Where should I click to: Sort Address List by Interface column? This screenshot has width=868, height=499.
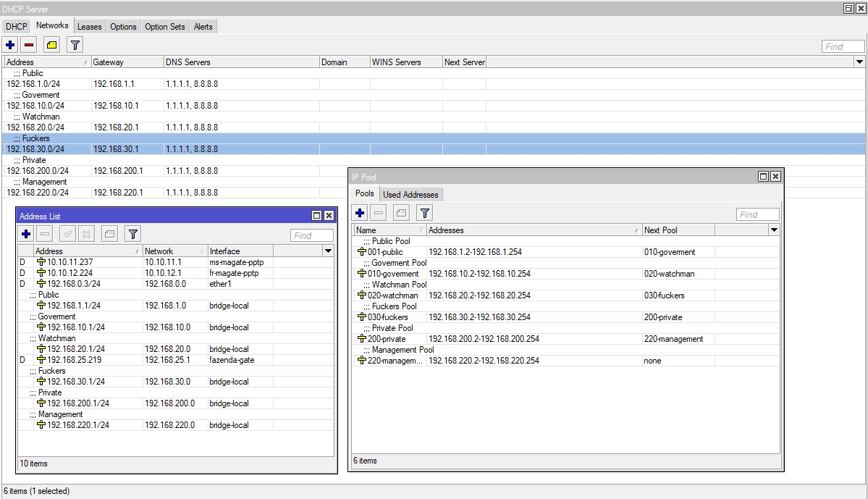click(240, 251)
